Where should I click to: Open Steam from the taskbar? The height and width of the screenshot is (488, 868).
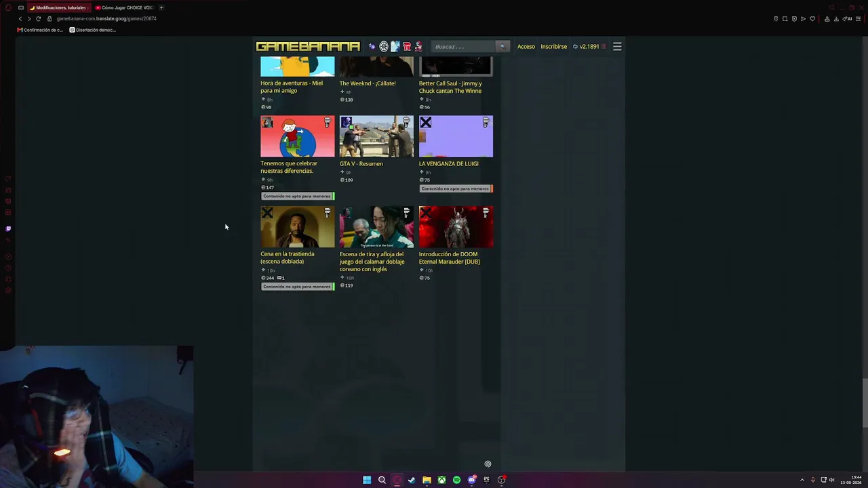coord(412,480)
